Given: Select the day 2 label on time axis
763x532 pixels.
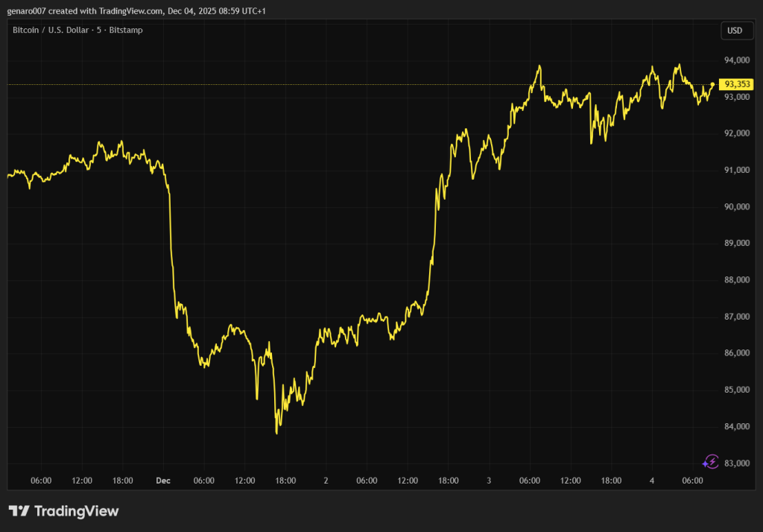Looking at the screenshot, I should (x=326, y=481).
